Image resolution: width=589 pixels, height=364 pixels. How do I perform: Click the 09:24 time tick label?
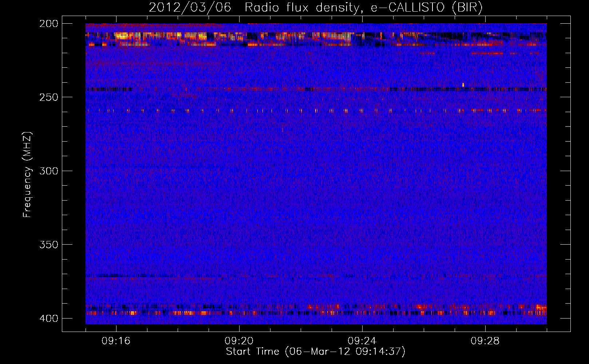[x=362, y=341]
